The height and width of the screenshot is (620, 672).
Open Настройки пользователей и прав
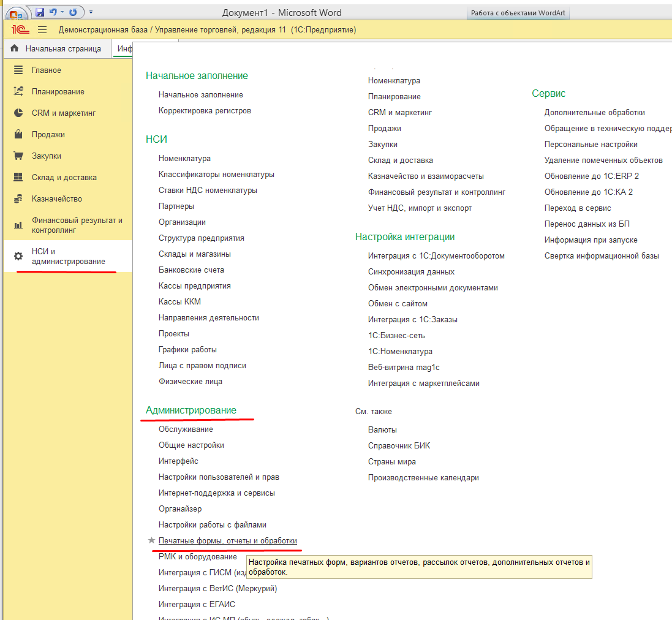coord(219,477)
